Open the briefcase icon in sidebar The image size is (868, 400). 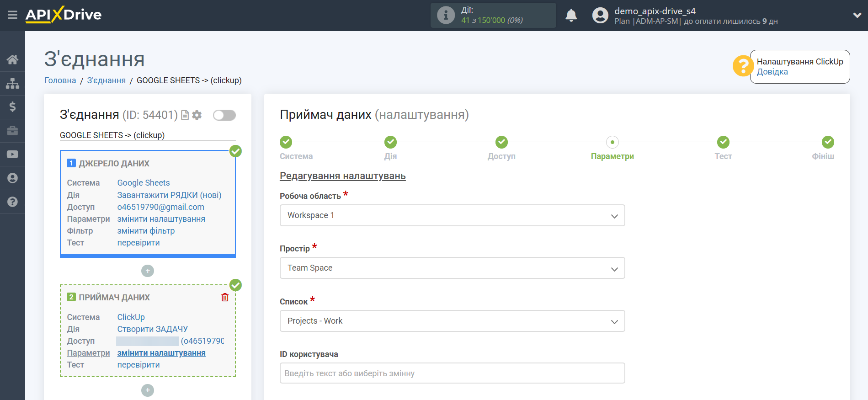(12, 131)
